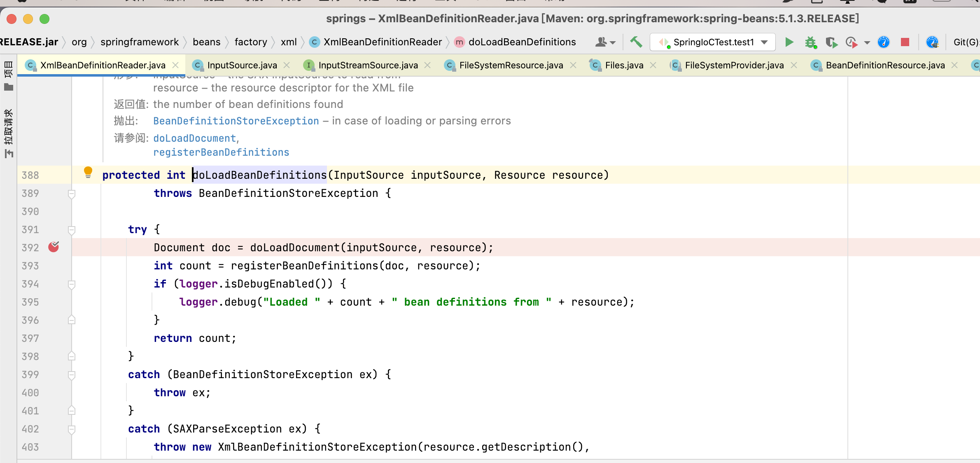This screenshot has height=463, width=980.
Task: Collapse the catch block fold at line 399
Action: click(x=72, y=375)
